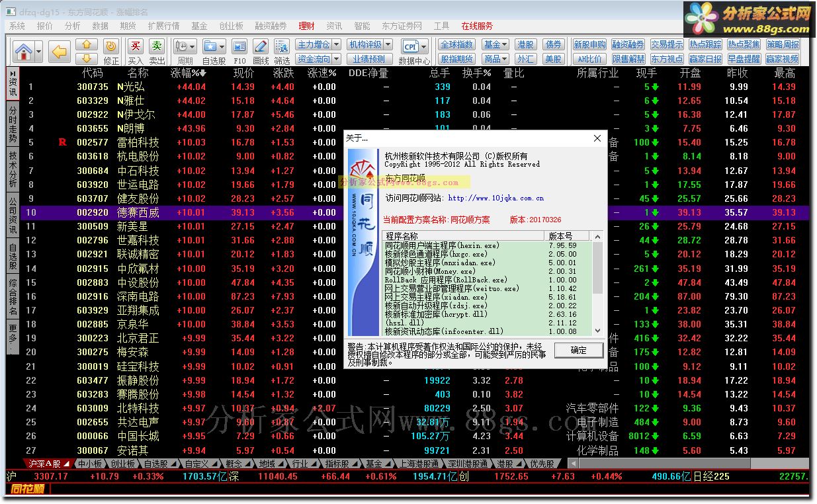Expand the 主力增仓 dropdown arrow
This screenshot has width=817, height=504.
point(336,44)
